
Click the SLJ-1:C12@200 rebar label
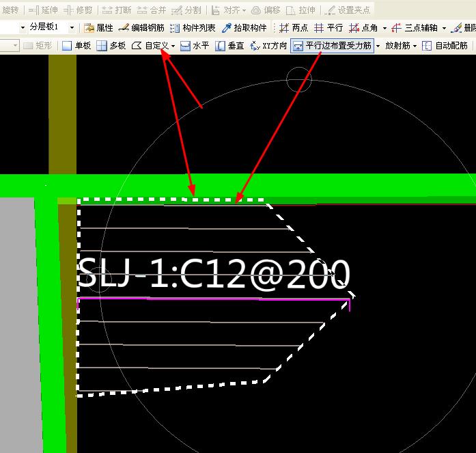tap(214, 274)
